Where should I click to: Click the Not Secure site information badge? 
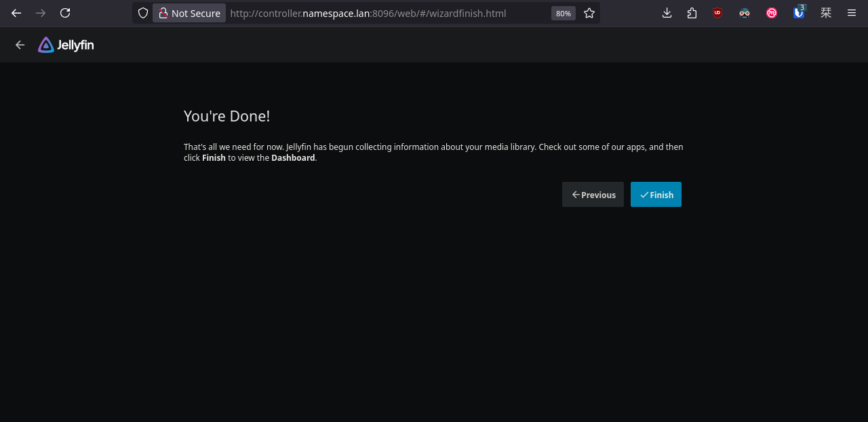[189, 13]
